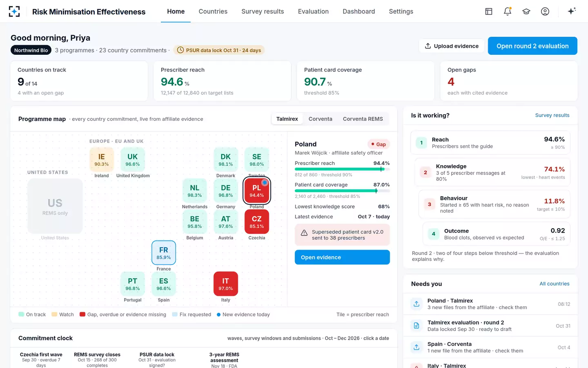Follow the Survey results link in Is it working
This screenshot has height=368, width=588.
point(552,115)
